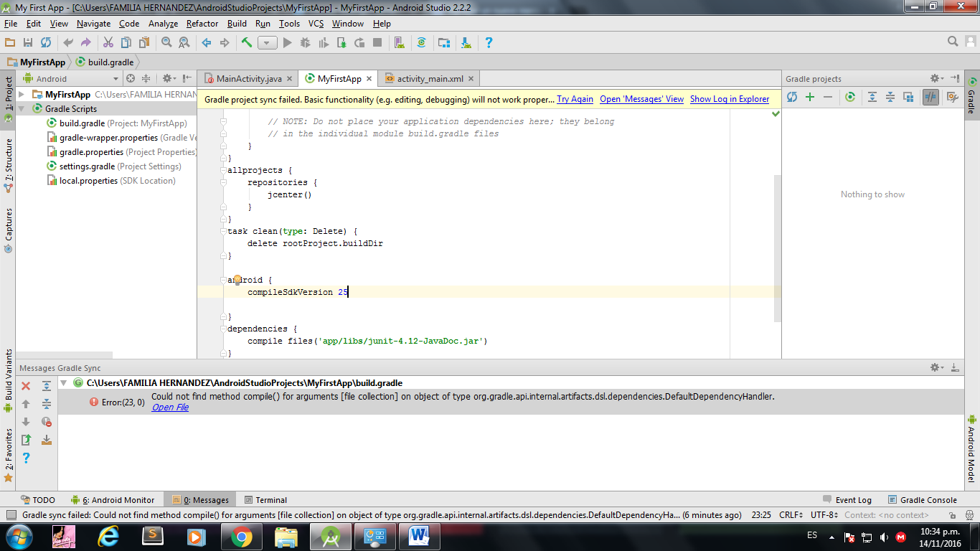Click export to text file icon in Messages

[x=26, y=440]
